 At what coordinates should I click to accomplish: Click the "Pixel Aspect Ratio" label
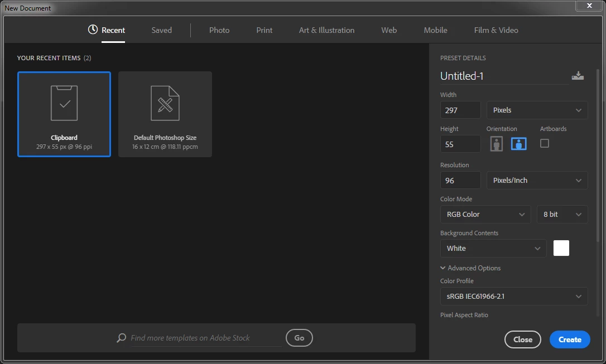pyautogui.click(x=464, y=315)
